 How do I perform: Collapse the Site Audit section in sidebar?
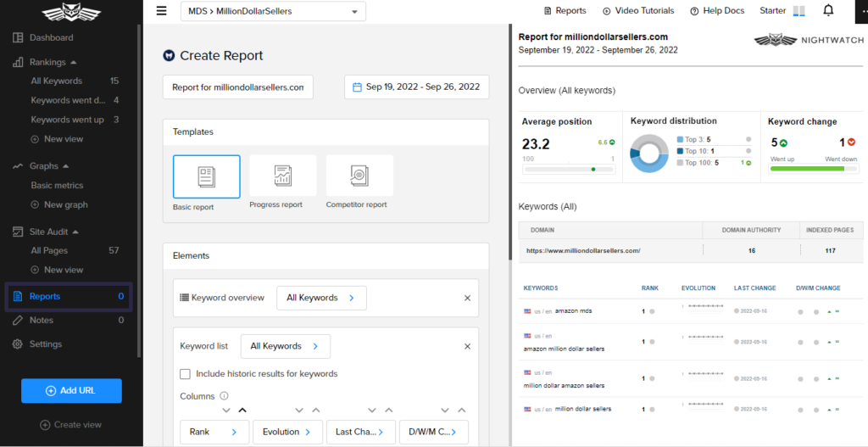75,232
